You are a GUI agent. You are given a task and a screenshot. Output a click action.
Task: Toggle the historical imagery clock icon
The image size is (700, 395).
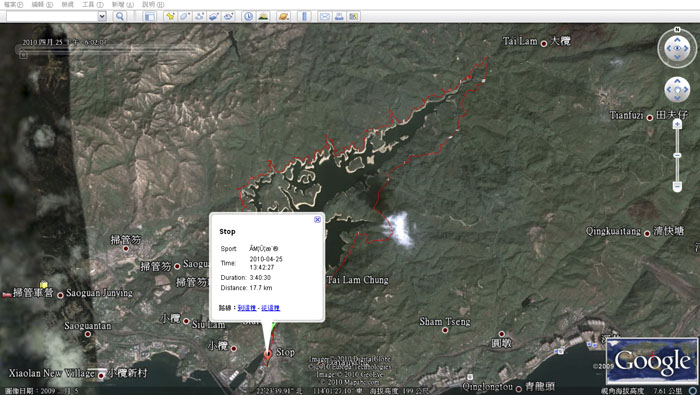click(x=248, y=17)
